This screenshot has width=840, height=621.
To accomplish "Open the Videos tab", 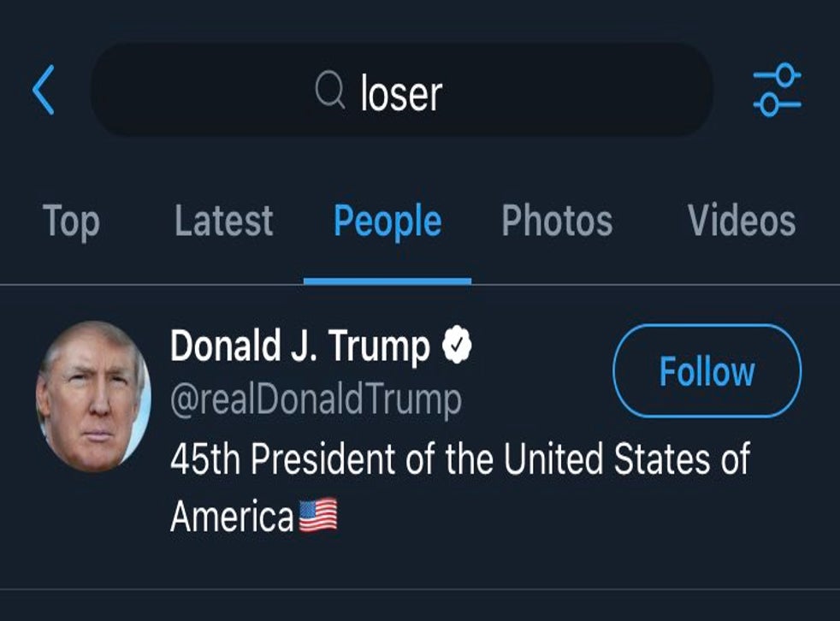I will [742, 221].
